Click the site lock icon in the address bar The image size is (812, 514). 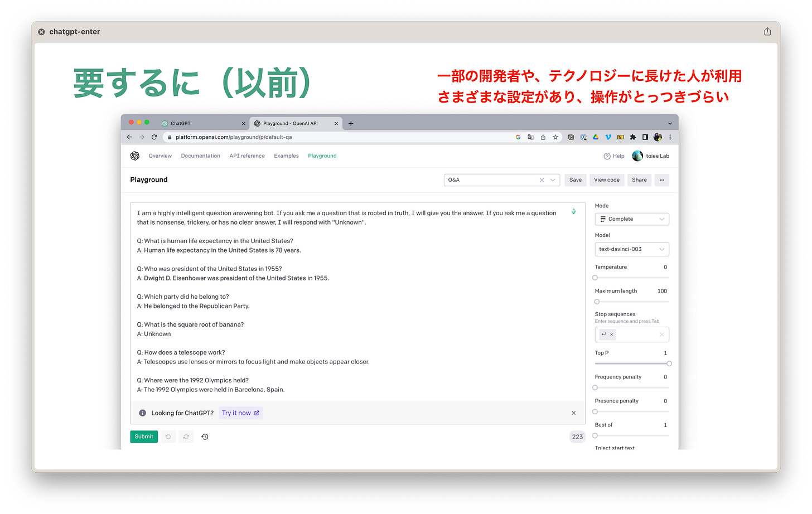click(170, 137)
